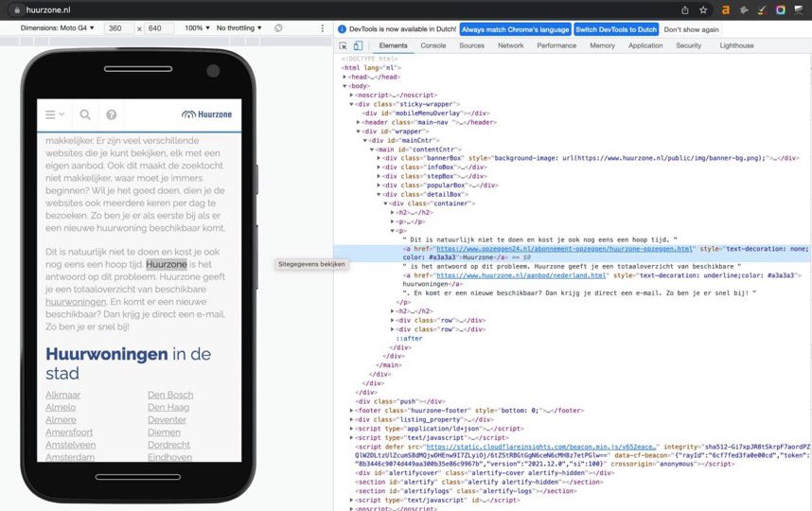812x511 pixels.
Task: Switch to the Application tab
Action: coord(645,45)
